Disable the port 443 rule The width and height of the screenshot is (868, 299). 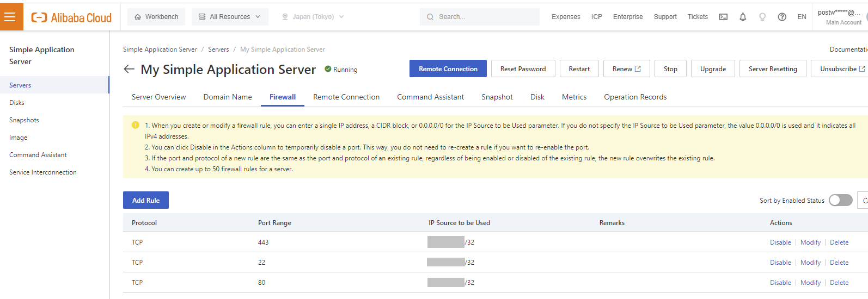[x=780, y=242]
